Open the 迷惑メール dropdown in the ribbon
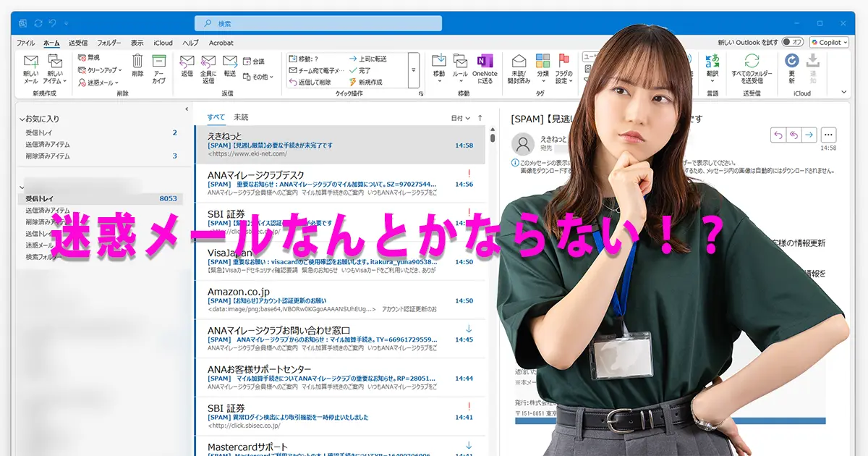Image resolution: width=868 pixels, height=456 pixels. click(98, 83)
